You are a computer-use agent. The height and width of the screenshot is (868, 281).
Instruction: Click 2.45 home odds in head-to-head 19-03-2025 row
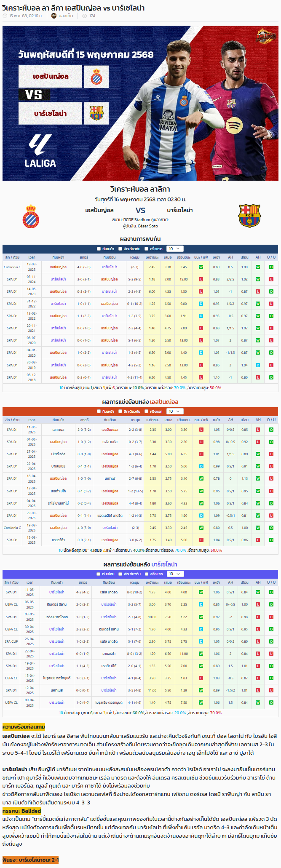(x=152, y=267)
